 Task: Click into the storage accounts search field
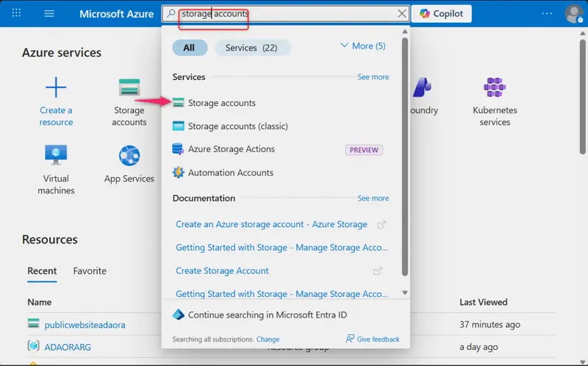[x=285, y=14]
